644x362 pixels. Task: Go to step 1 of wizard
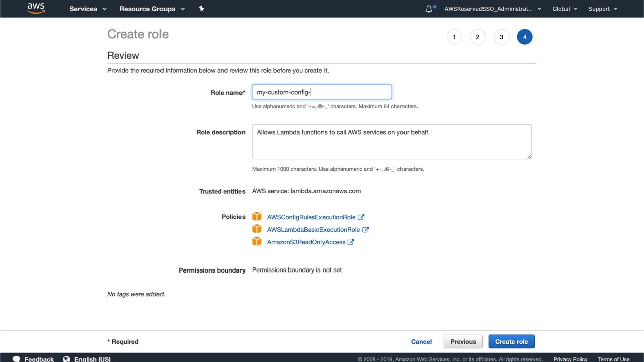tap(454, 37)
